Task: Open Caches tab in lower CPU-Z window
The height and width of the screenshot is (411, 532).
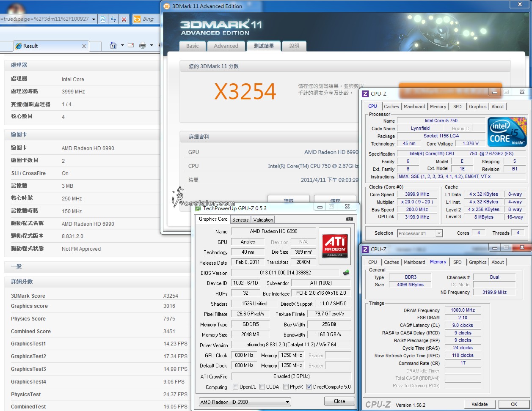Action: [x=391, y=262]
